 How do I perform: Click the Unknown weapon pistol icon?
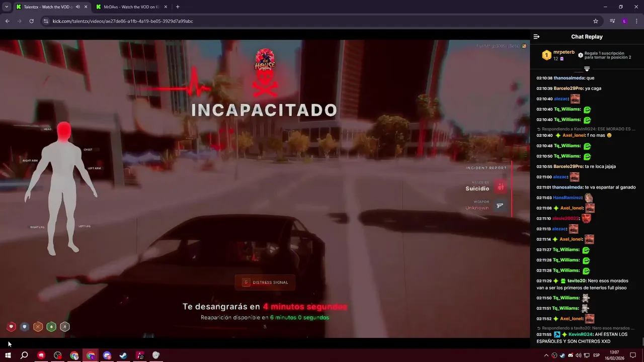pos(500,206)
